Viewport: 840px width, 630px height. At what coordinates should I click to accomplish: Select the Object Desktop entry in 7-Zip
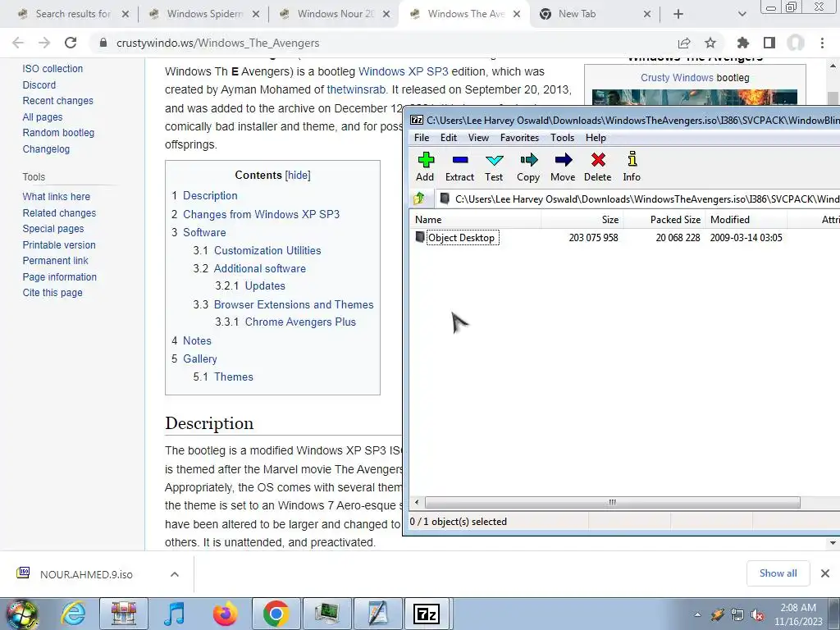(462, 237)
